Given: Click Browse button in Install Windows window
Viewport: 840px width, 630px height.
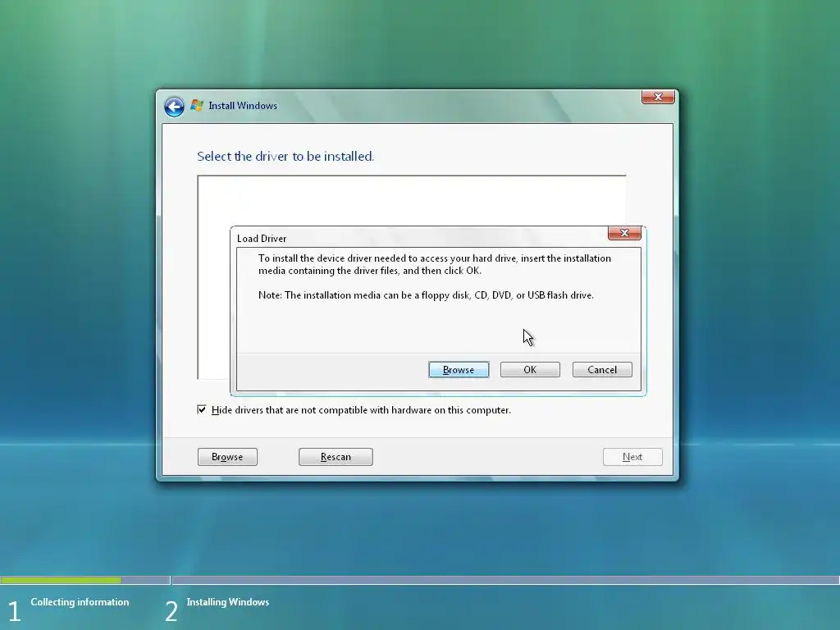Looking at the screenshot, I should pos(227,457).
